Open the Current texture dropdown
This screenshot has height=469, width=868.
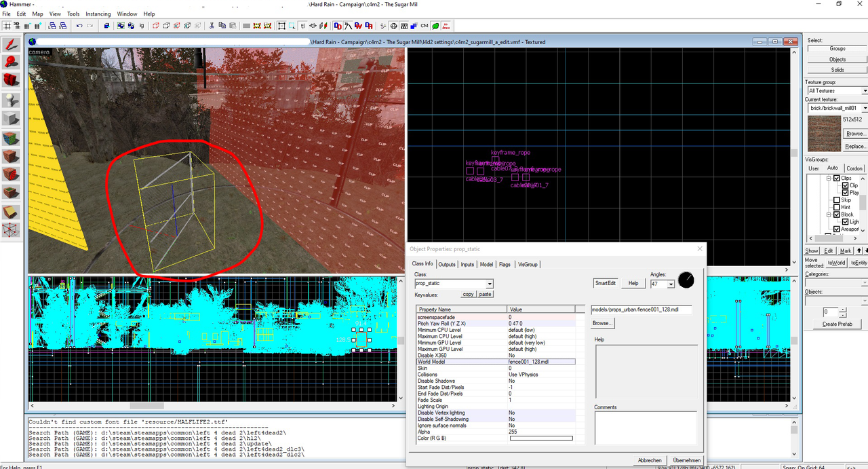tap(865, 108)
